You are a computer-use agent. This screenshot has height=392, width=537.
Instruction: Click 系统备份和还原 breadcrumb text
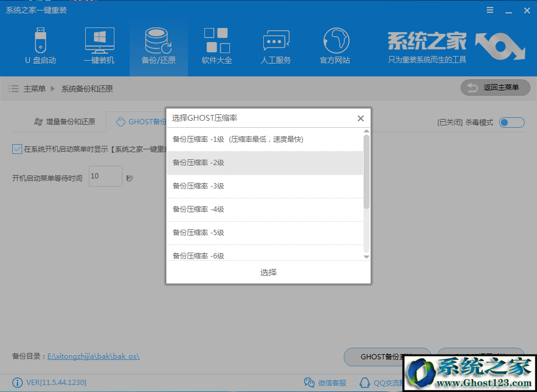(x=87, y=89)
